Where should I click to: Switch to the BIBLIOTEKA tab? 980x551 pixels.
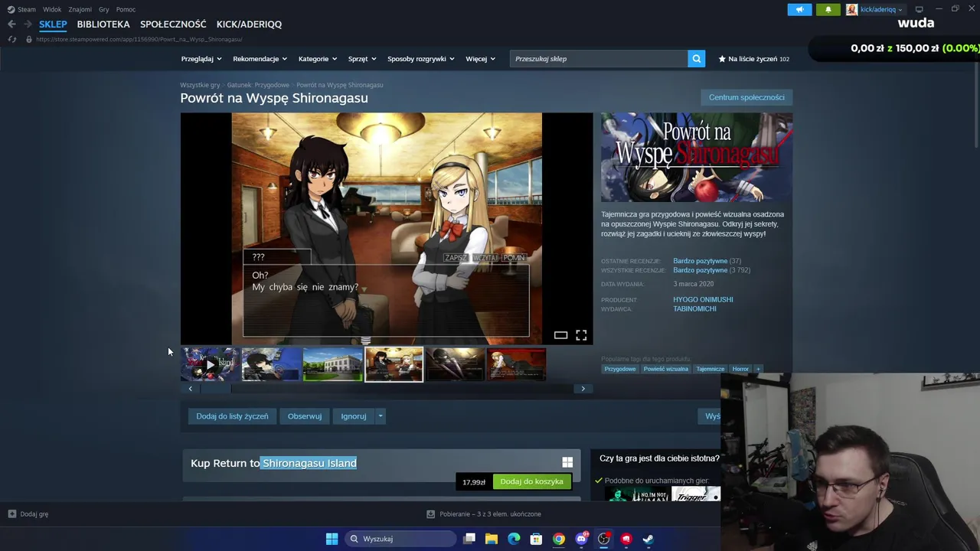click(103, 24)
